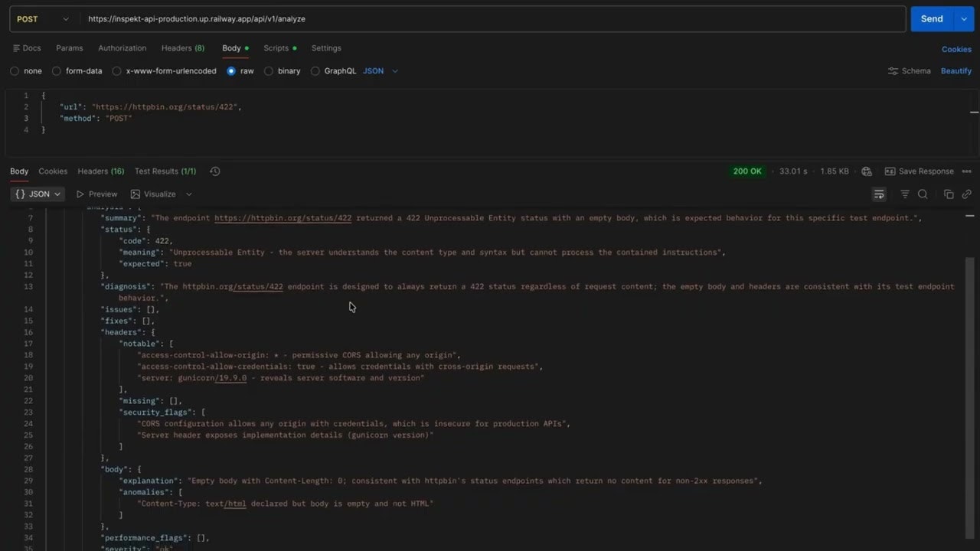The height and width of the screenshot is (551, 980).
Task: Copy the response body to clipboard
Action: pyautogui.click(x=949, y=194)
